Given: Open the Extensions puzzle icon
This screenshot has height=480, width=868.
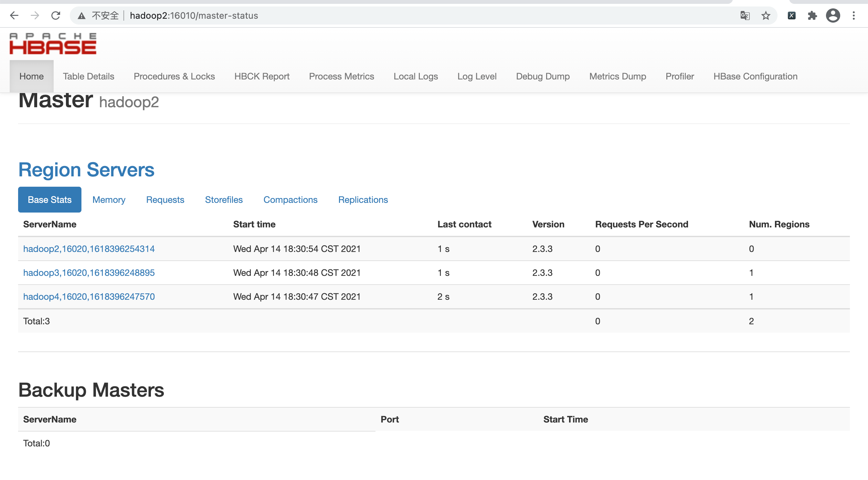Looking at the screenshot, I should pyautogui.click(x=812, y=16).
